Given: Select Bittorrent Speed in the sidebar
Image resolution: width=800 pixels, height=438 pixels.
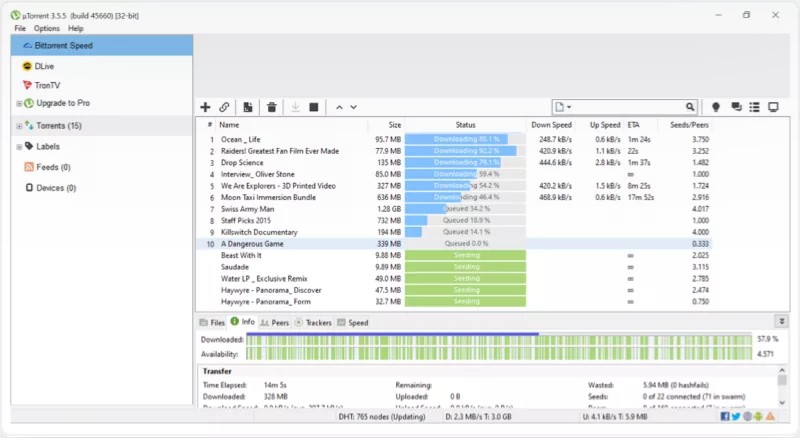Looking at the screenshot, I should point(102,45).
